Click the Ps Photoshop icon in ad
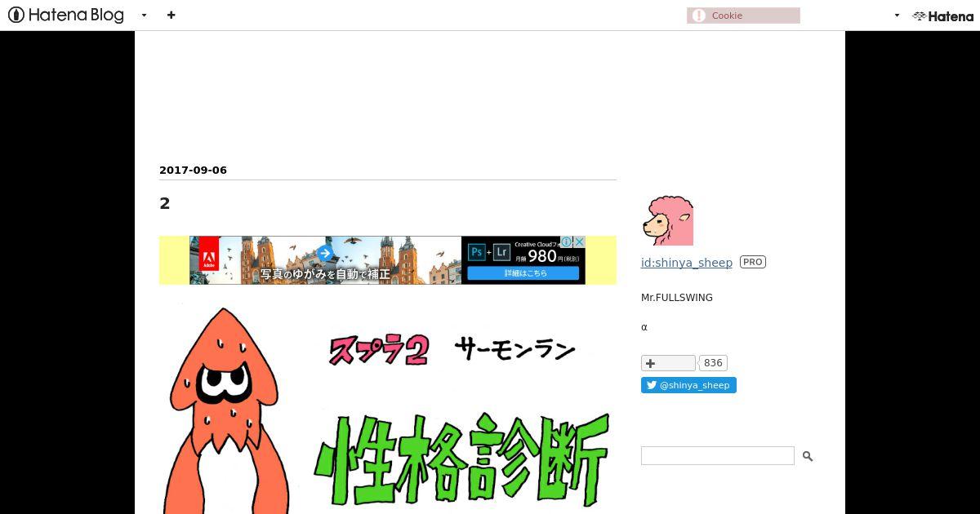 [x=476, y=252]
